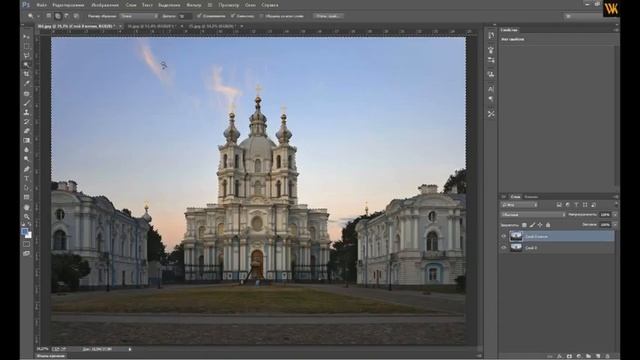Select the Zoom tool in the toolbox
Viewport: 640px width, 360px height.
click(27, 217)
